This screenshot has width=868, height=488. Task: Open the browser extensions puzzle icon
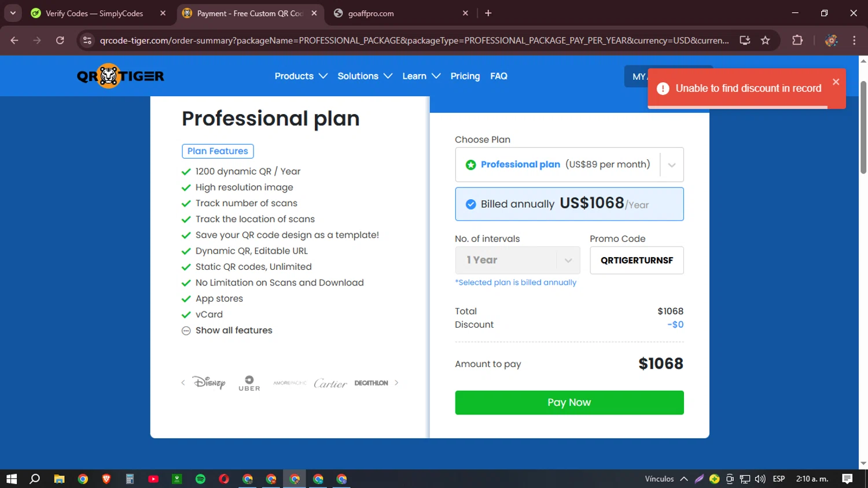(x=797, y=41)
